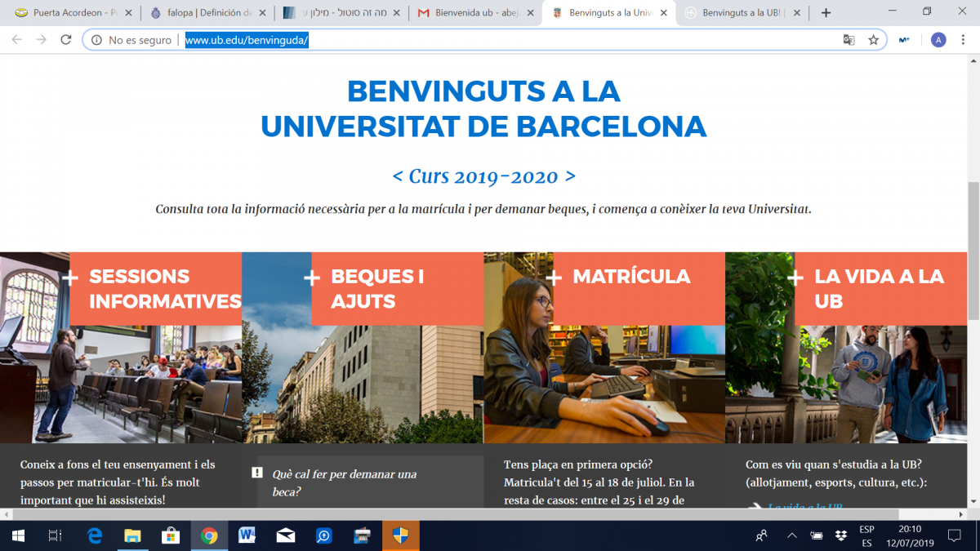This screenshot has width=980, height=551.
Task: Expand the La Vida a la UB plus icon
Action: (x=795, y=278)
